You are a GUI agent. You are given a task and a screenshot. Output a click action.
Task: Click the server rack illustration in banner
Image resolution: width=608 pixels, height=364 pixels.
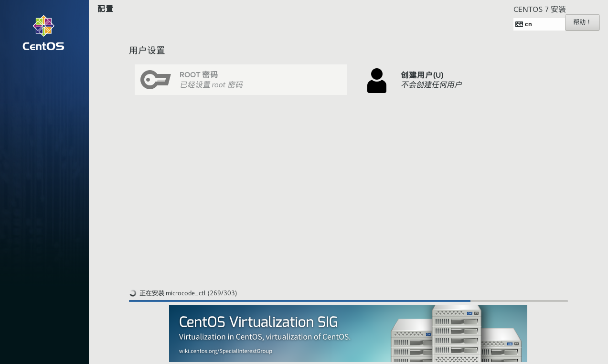pos(456,333)
